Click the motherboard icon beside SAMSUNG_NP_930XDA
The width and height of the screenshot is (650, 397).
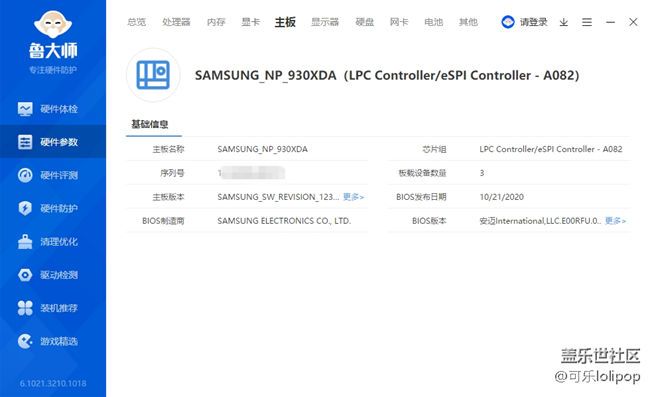click(x=153, y=75)
